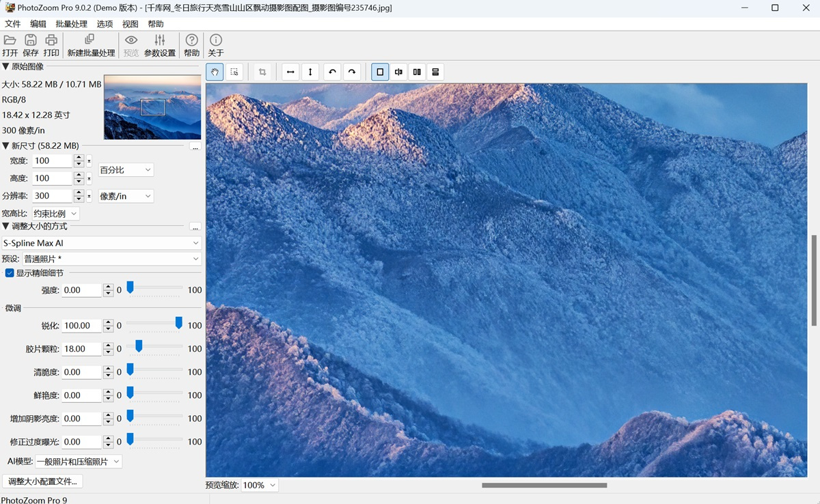
Task: Switch to the split-compare preview icon
Action: click(398, 72)
